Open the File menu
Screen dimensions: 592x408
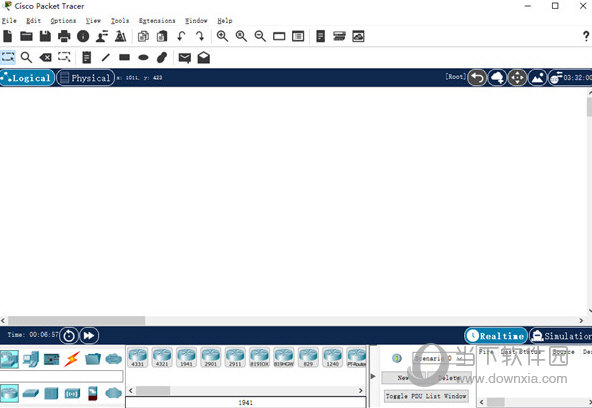click(x=9, y=21)
